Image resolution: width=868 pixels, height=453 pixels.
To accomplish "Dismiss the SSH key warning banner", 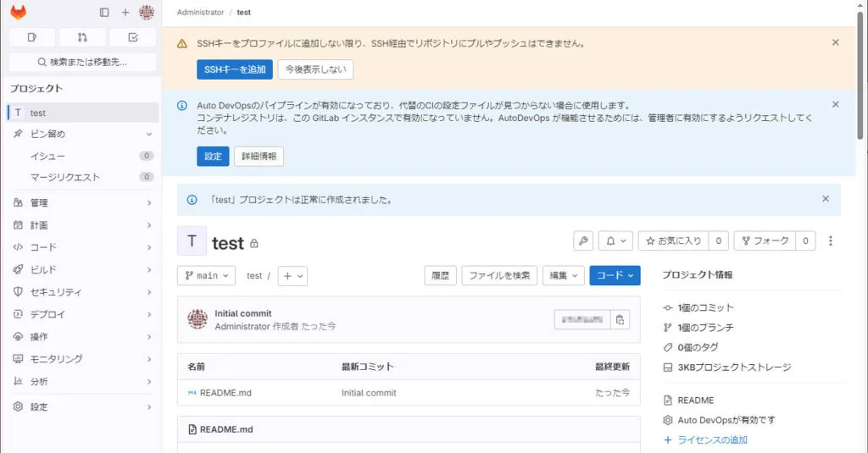I will coord(836,42).
